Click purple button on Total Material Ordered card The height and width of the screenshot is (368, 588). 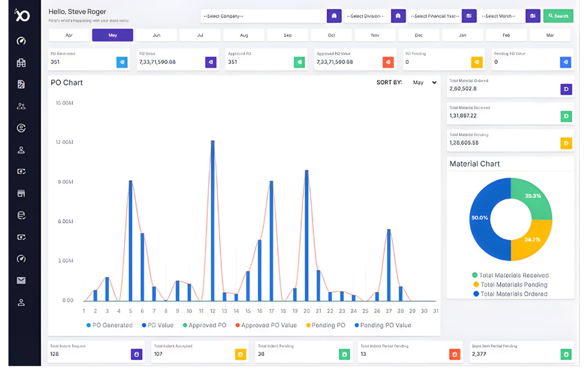(566, 89)
